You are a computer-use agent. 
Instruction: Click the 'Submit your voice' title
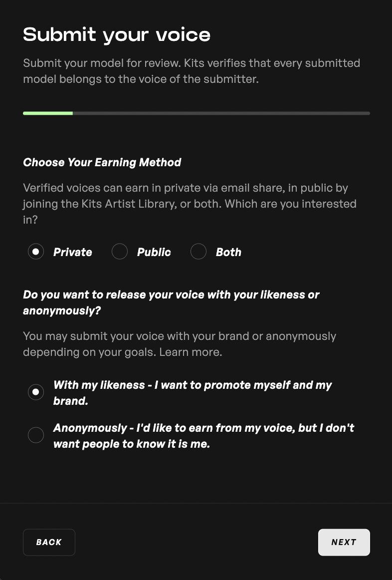[x=117, y=35]
